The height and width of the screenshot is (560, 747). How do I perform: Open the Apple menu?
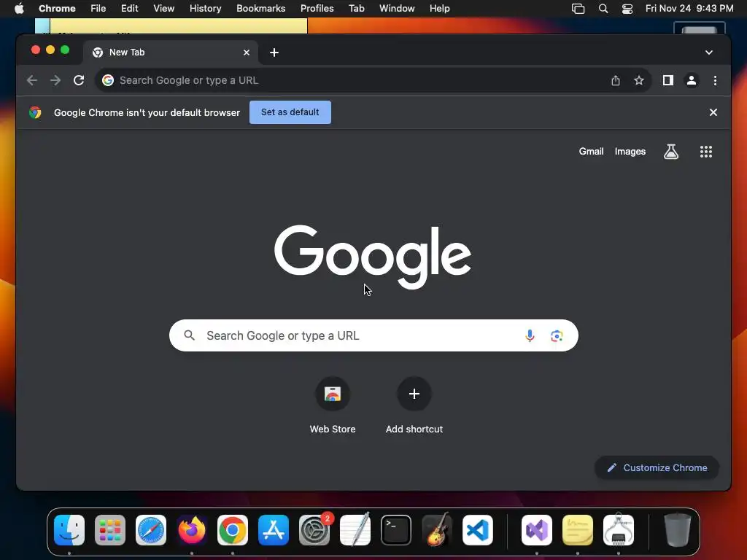[19, 9]
